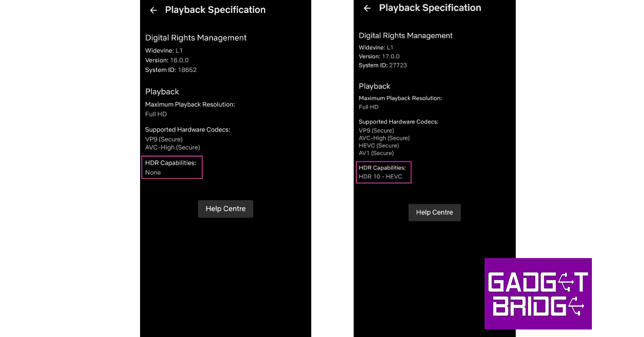Select the 'HDR 10 - HEVC' capability value
The image size is (644, 337).
point(380,177)
